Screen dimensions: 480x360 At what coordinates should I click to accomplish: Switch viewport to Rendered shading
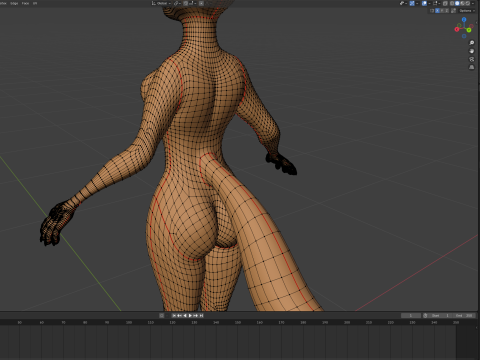(468, 3)
